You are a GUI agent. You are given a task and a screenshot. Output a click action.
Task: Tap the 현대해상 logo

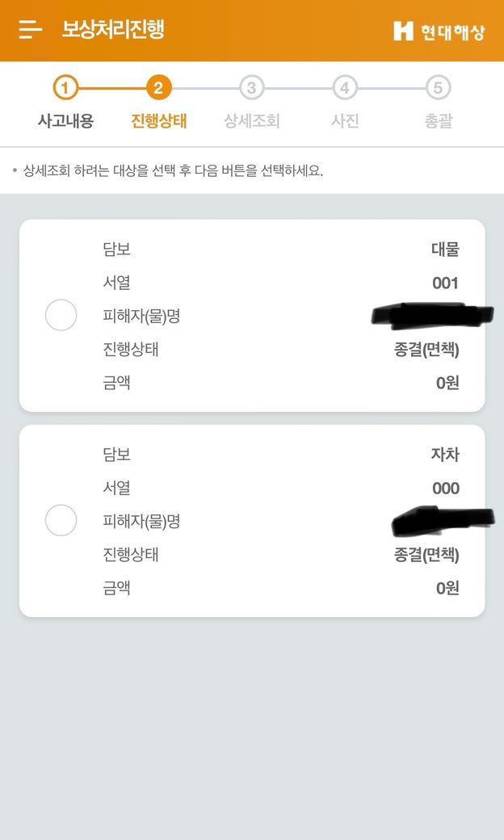point(439,31)
